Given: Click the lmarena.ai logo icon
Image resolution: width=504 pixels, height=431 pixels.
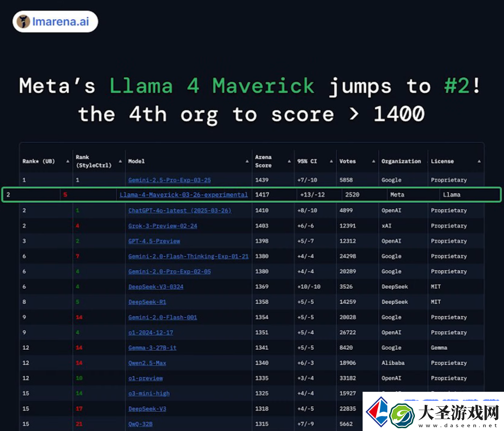Looking at the screenshot, I should (23, 21).
